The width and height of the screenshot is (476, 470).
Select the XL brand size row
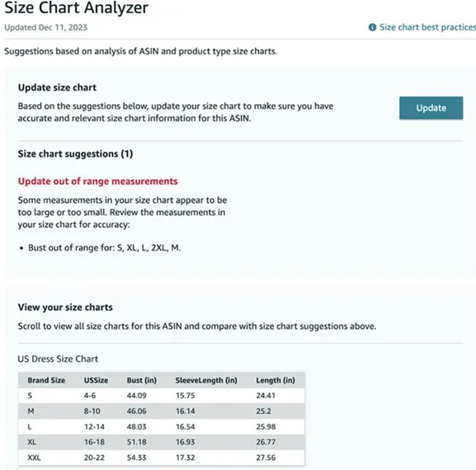[161, 442]
